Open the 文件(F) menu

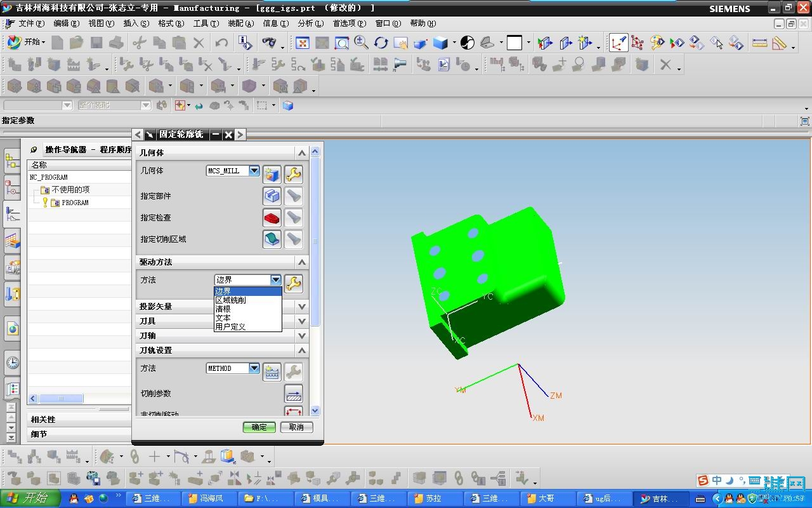[31, 23]
